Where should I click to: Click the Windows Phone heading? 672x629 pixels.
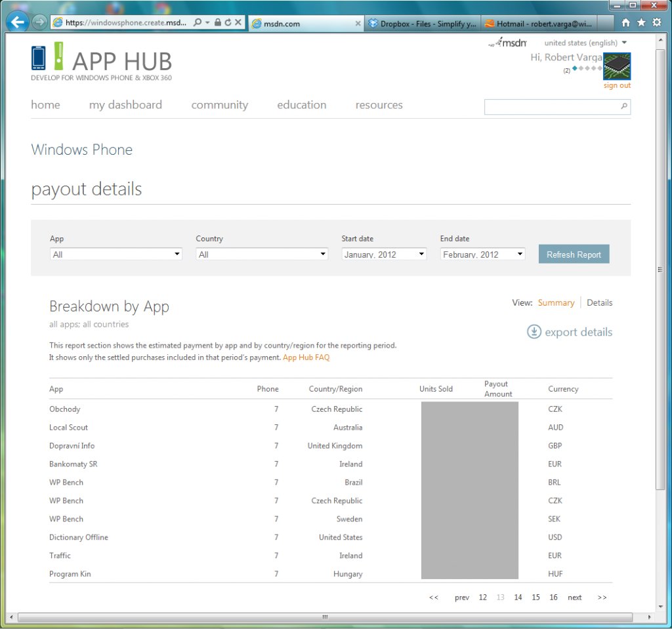tap(82, 150)
